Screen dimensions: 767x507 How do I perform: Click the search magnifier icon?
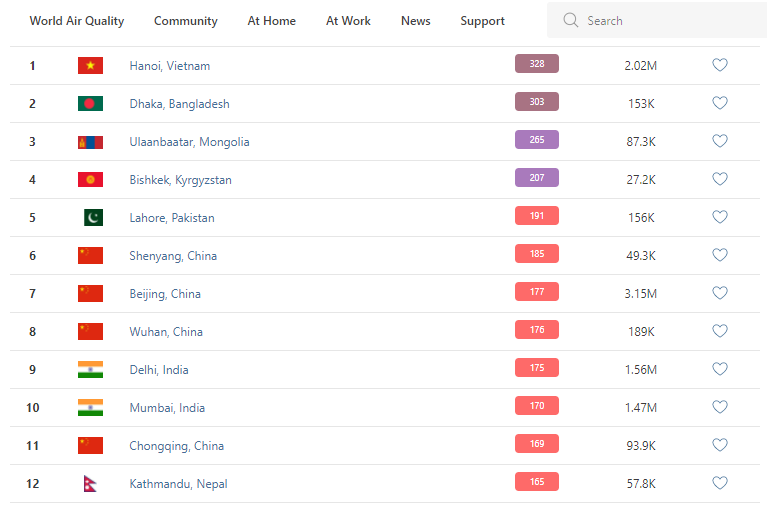click(571, 21)
